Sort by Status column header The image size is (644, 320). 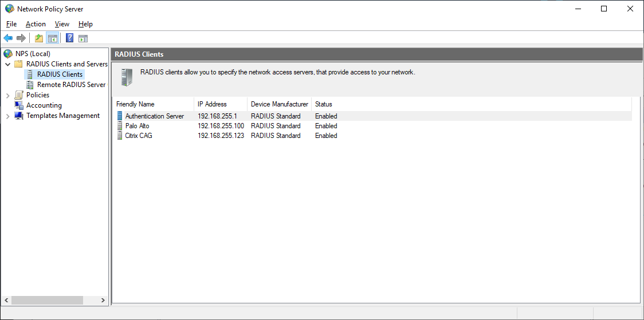[324, 104]
